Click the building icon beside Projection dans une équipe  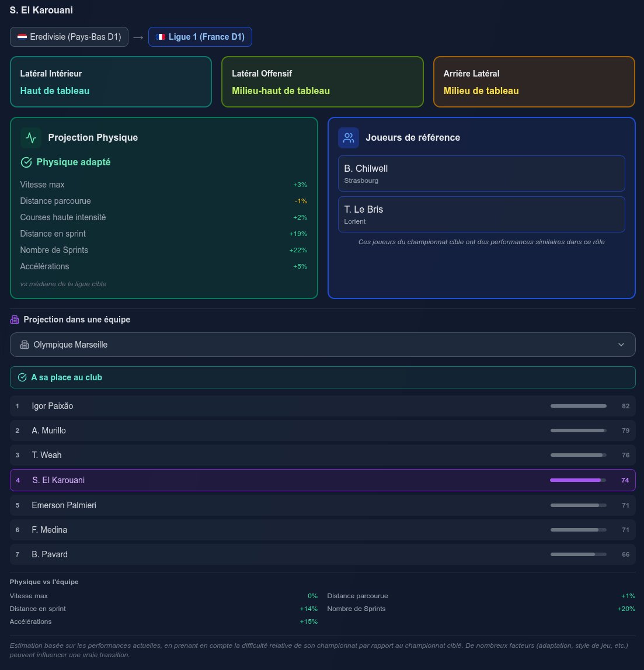tap(15, 320)
